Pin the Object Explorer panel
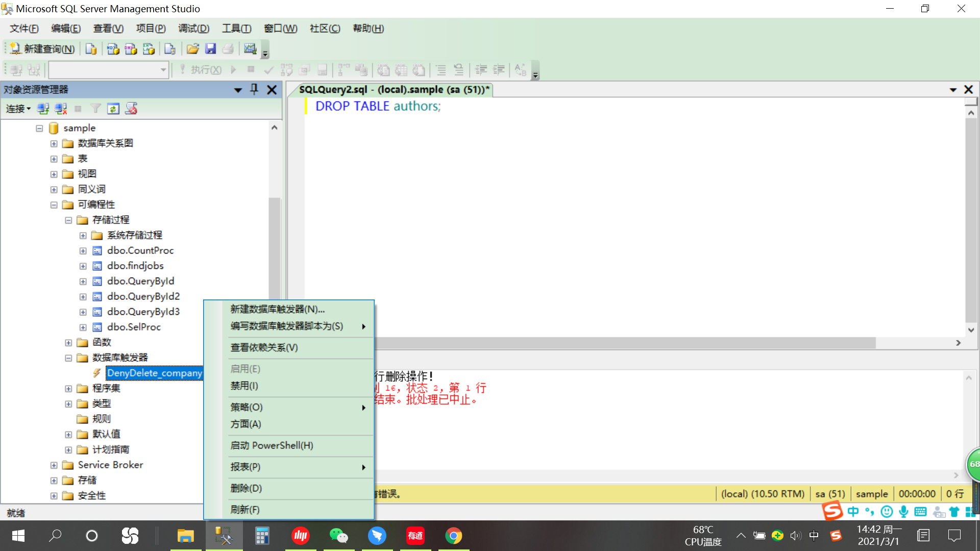The height and width of the screenshot is (551, 980). (x=254, y=90)
